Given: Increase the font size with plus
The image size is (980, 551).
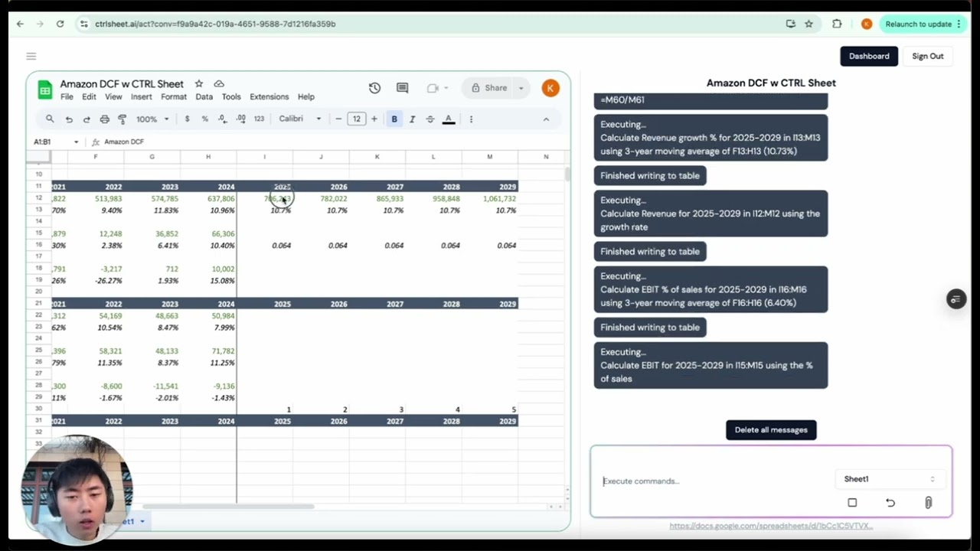Looking at the screenshot, I should click(374, 119).
